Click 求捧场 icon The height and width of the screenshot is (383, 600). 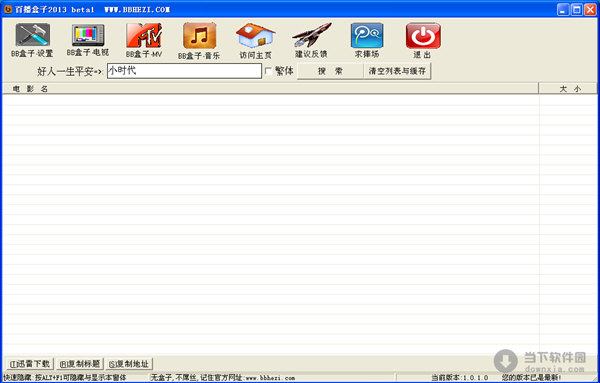click(x=367, y=36)
